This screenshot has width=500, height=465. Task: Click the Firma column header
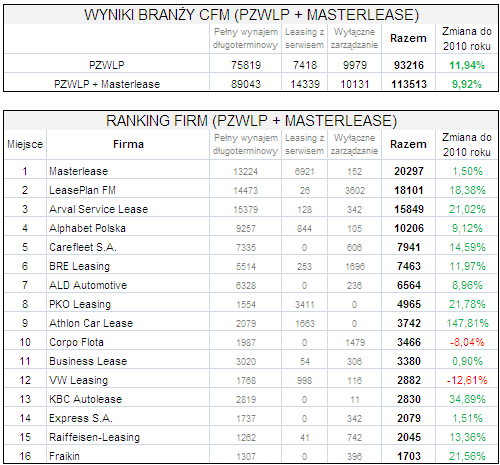point(128,144)
